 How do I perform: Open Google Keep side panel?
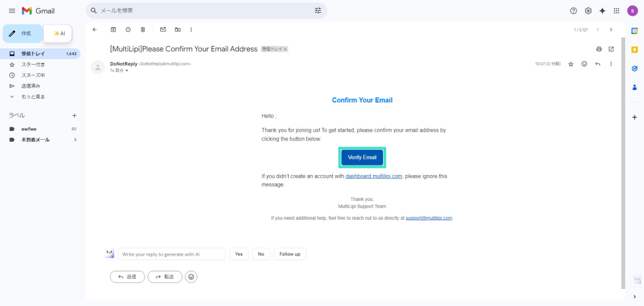click(x=635, y=50)
